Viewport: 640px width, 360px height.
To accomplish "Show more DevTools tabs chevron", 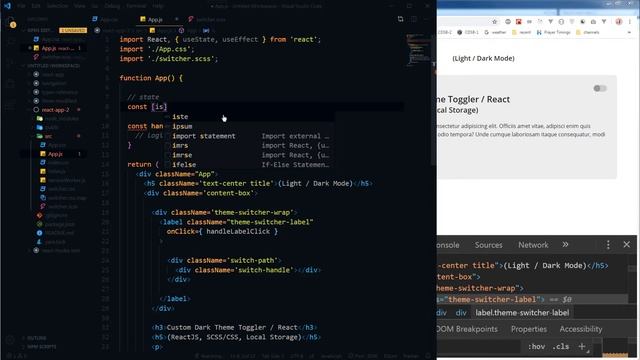I will click(x=565, y=244).
